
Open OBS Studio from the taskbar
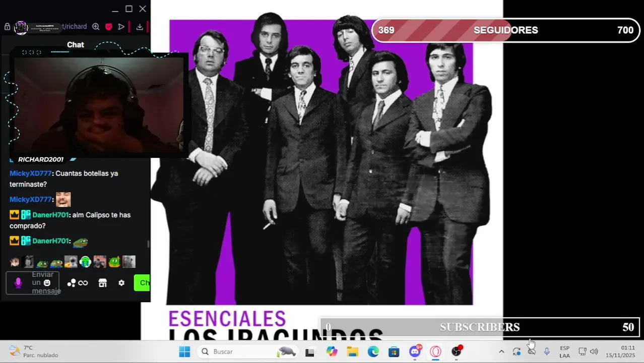pyautogui.click(x=457, y=351)
